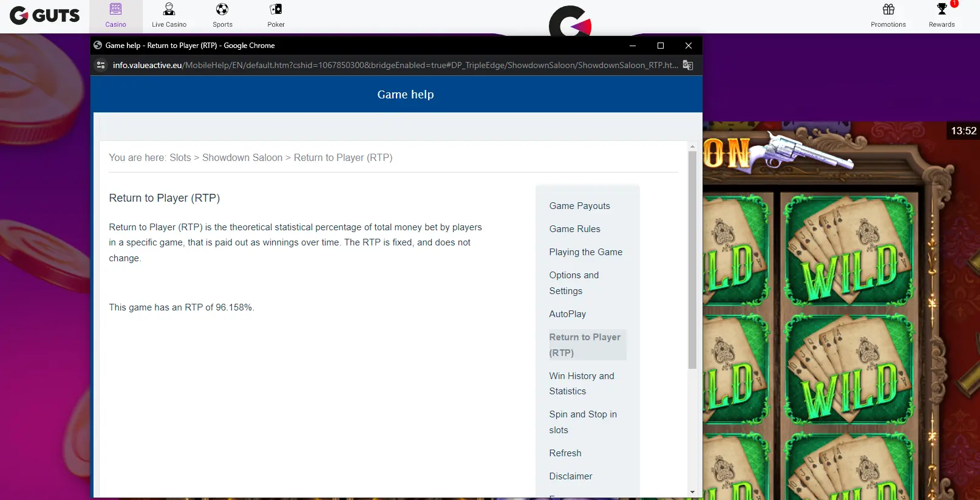Open Options and Settings help topic
Image resolution: width=980 pixels, height=500 pixels.
tap(574, 283)
